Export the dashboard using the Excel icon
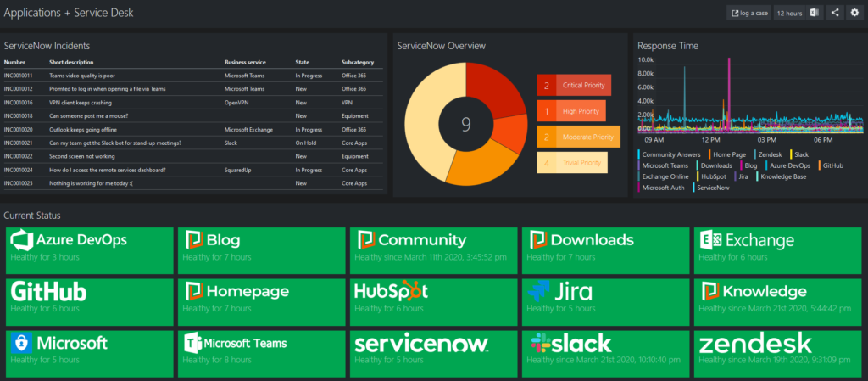 (815, 13)
